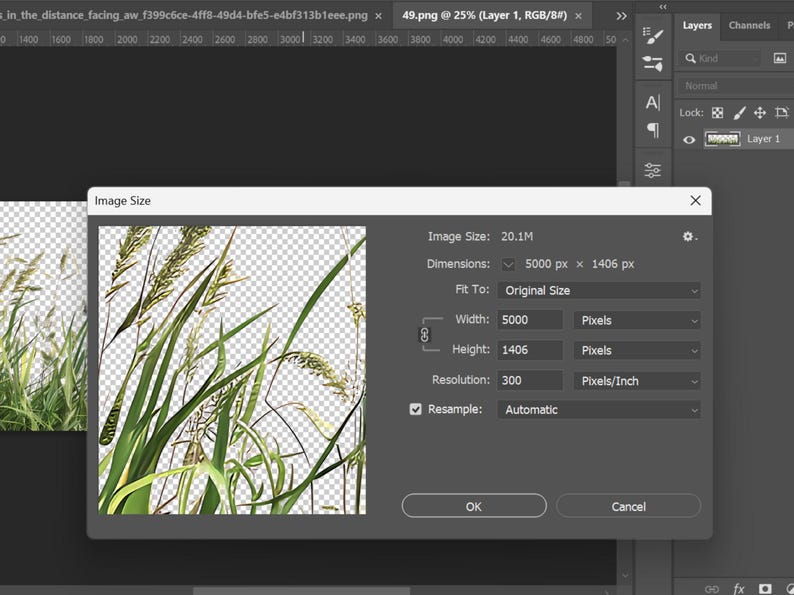This screenshot has height=595, width=794.
Task: Show more document tabs with double chevron
Action: coord(621,16)
